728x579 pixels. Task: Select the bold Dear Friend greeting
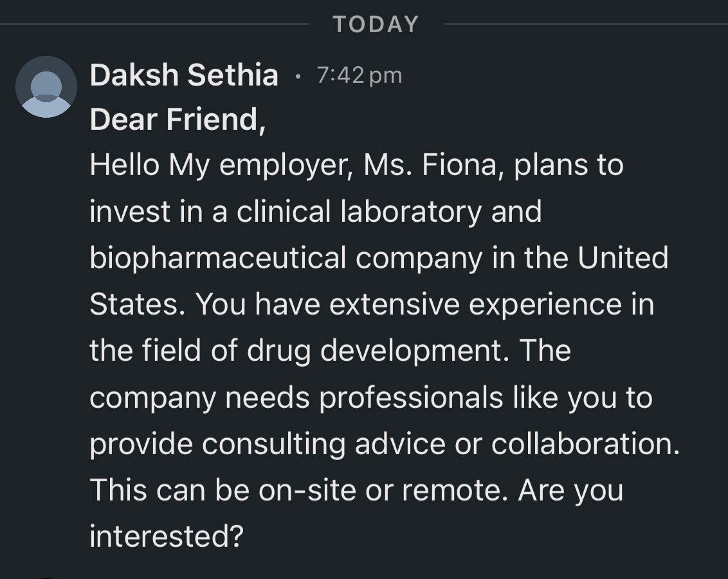(x=178, y=120)
